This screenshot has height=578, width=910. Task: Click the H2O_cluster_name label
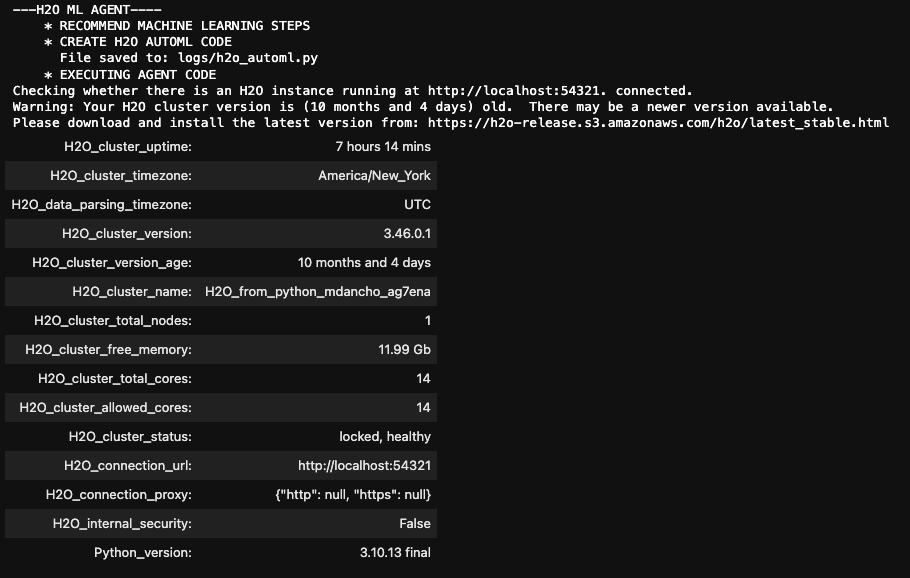click(132, 292)
